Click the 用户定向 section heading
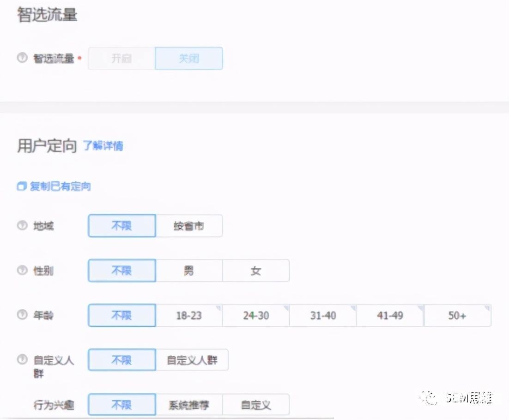 click(x=47, y=146)
